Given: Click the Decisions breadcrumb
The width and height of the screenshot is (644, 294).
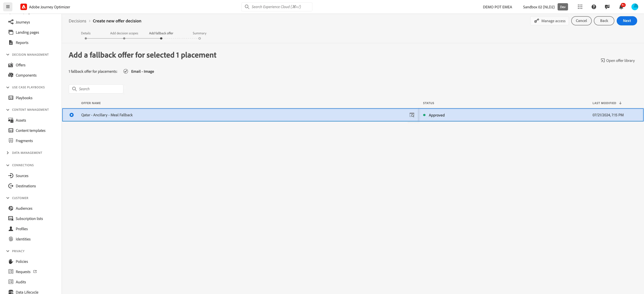Looking at the screenshot, I should [77, 21].
